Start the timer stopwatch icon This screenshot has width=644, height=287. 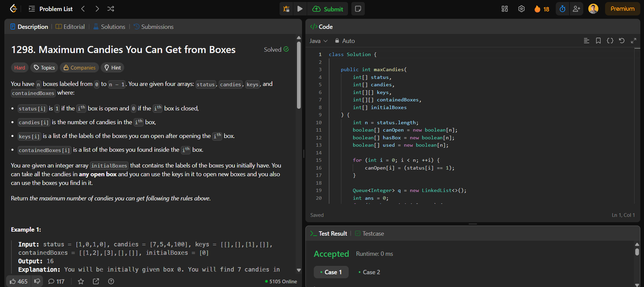click(x=562, y=9)
